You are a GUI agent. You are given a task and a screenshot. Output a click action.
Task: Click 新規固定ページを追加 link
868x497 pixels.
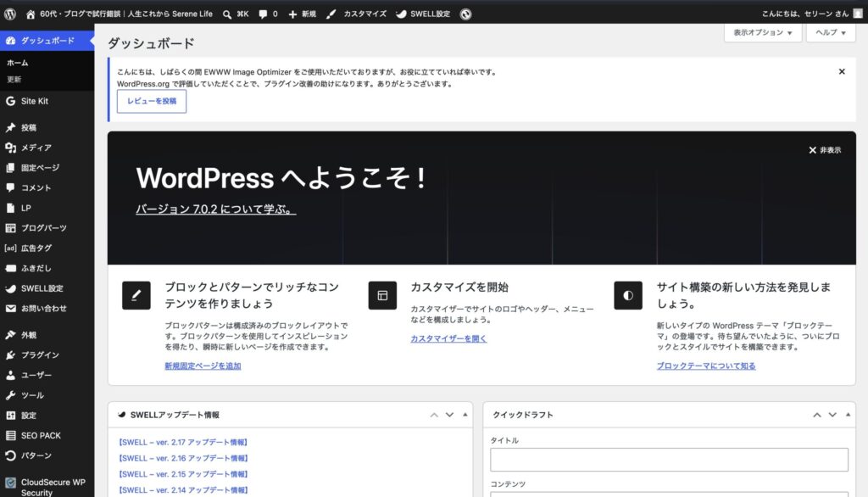pyautogui.click(x=203, y=366)
